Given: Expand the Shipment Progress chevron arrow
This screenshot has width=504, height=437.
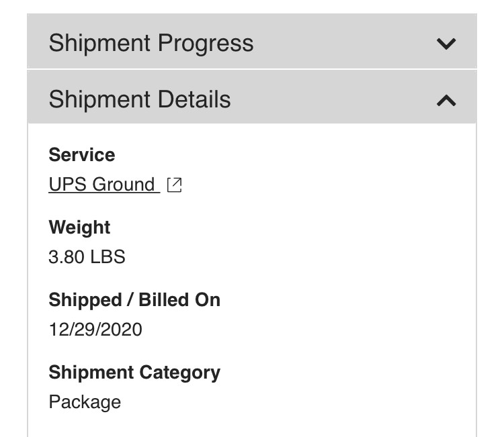Looking at the screenshot, I should (446, 44).
